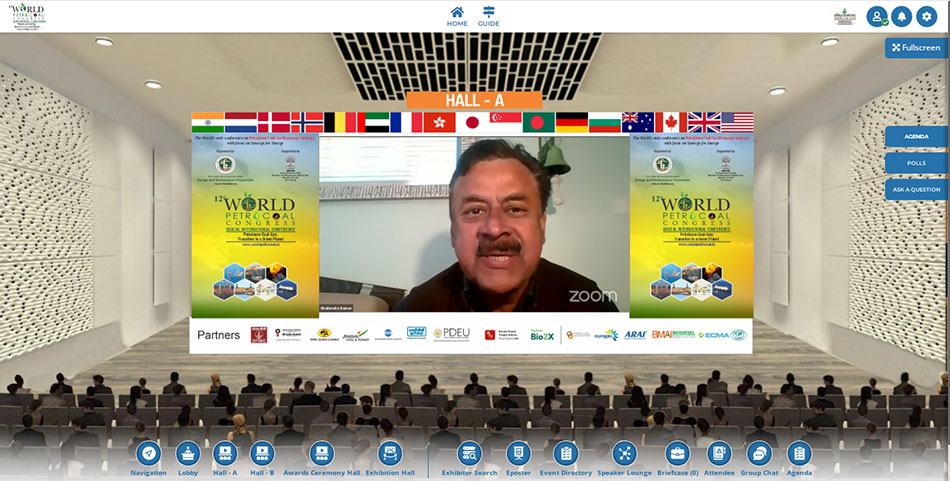Open the Awards Ceremony Hall icon
The height and width of the screenshot is (481, 950).
click(x=322, y=453)
